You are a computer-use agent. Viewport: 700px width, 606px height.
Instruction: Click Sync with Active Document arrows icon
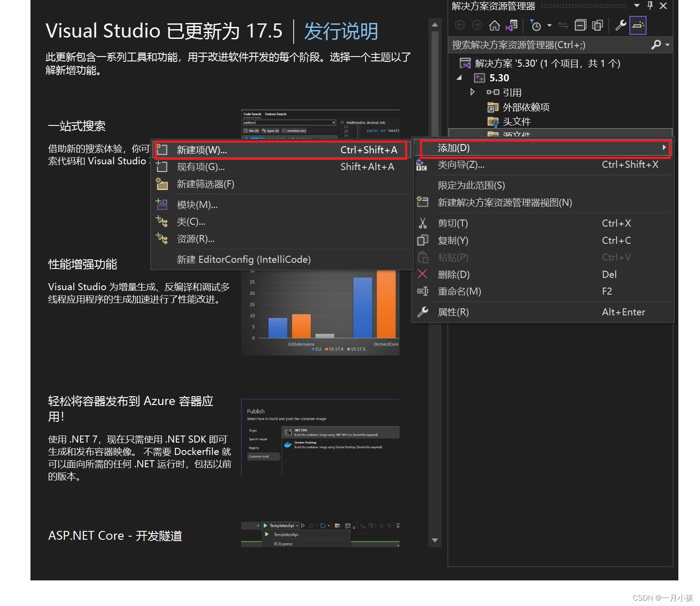(x=563, y=26)
